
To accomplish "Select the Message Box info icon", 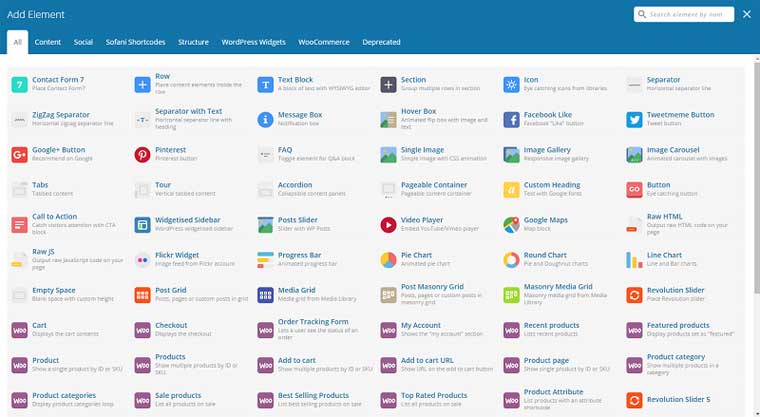I will [266, 119].
